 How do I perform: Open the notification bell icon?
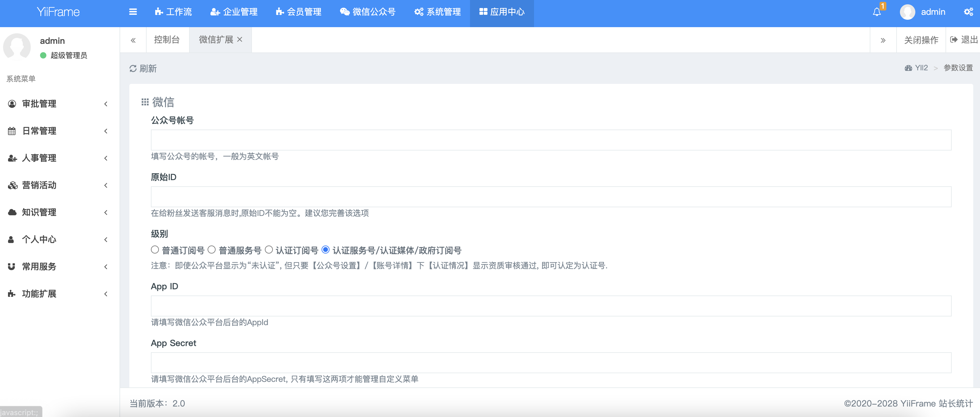tap(877, 12)
